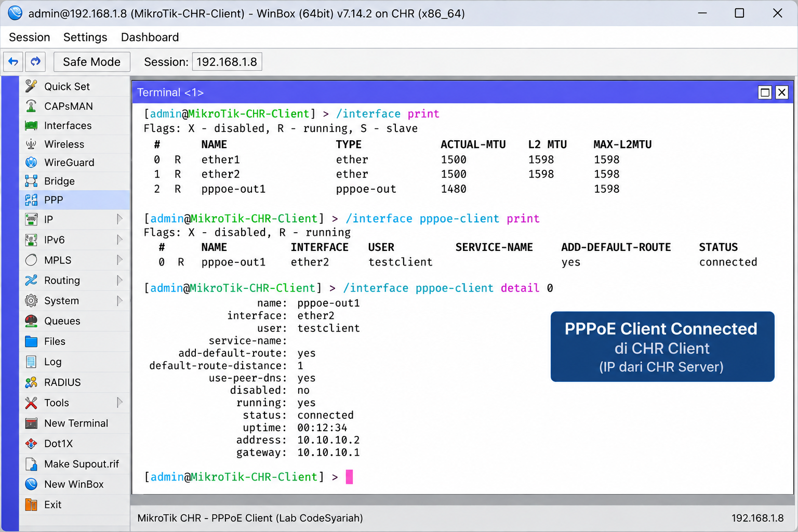This screenshot has width=798, height=532.
Task: Expand the IP submenu arrow
Action: (x=119, y=219)
